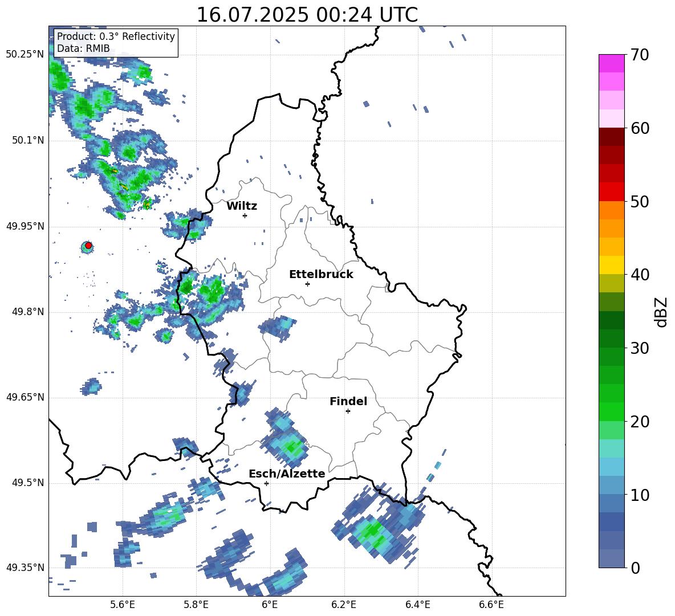Click the 5.8°E longitude label
This screenshot has width=675, height=616.
click(196, 605)
